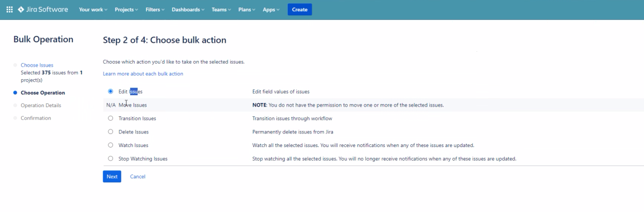This screenshot has height=212, width=644.
Task: Select the Edit Issues radio button
Action: tap(111, 91)
